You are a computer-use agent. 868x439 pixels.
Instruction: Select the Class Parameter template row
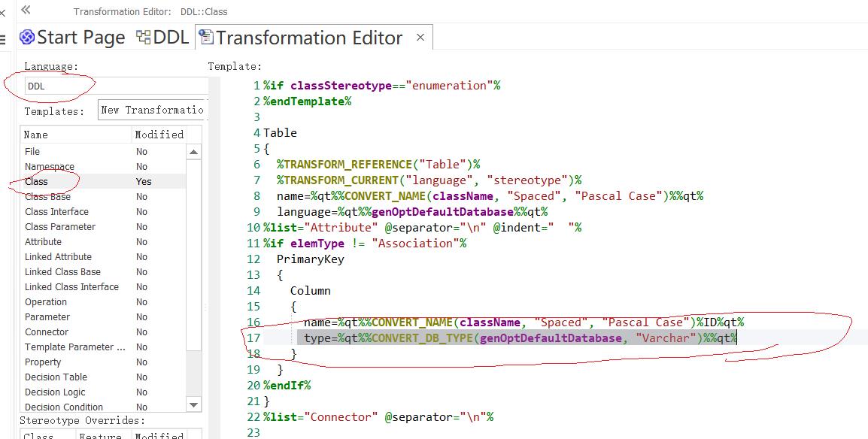pyautogui.click(x=103, y=227)
